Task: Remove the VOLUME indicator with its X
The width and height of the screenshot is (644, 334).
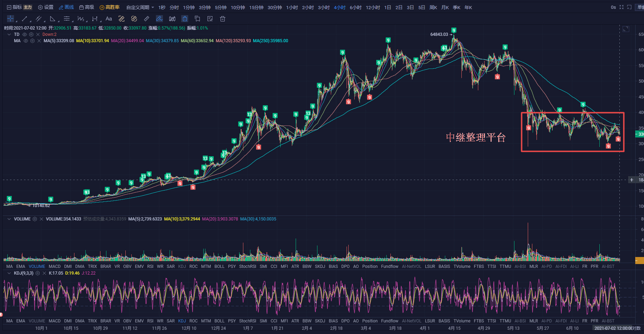Action: (41, 219)
